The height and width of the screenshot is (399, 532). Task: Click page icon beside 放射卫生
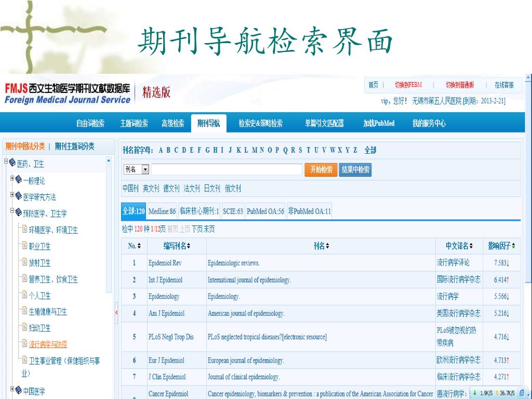point(24,262)
